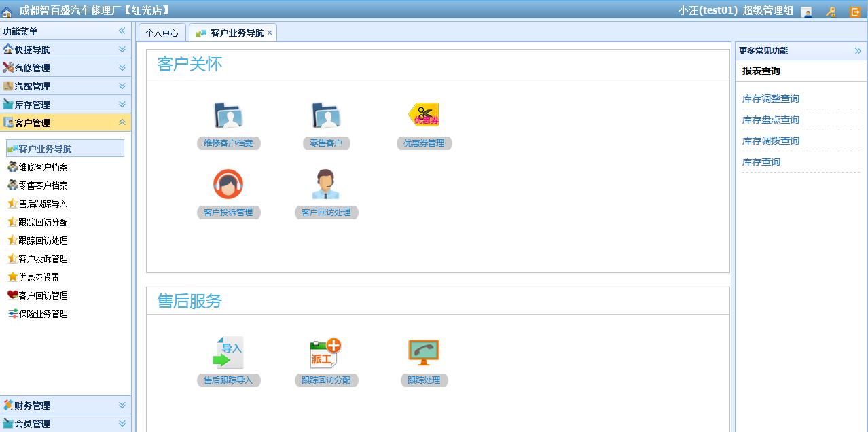Click the 小汪(test01) user name
Screen dimensions: 868x432
(x=707, y=10)
